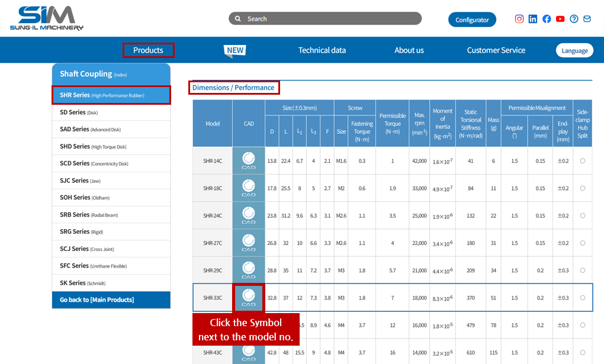Open the Instagram icon link

(519, 19)
